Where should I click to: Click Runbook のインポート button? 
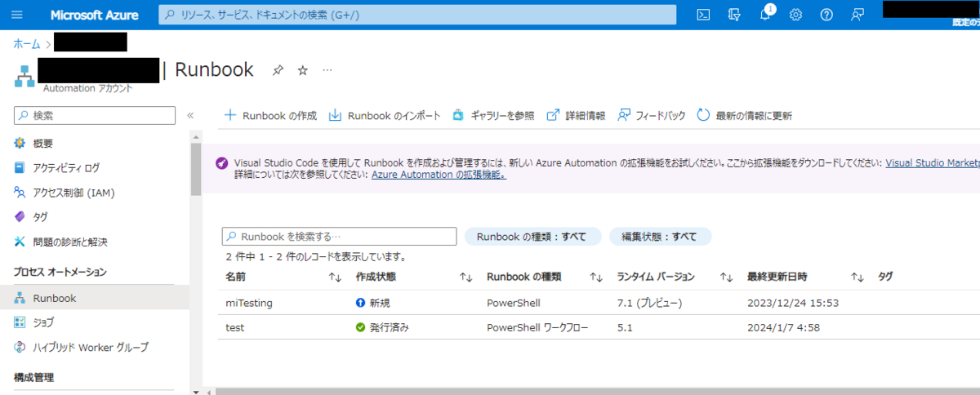385,116
